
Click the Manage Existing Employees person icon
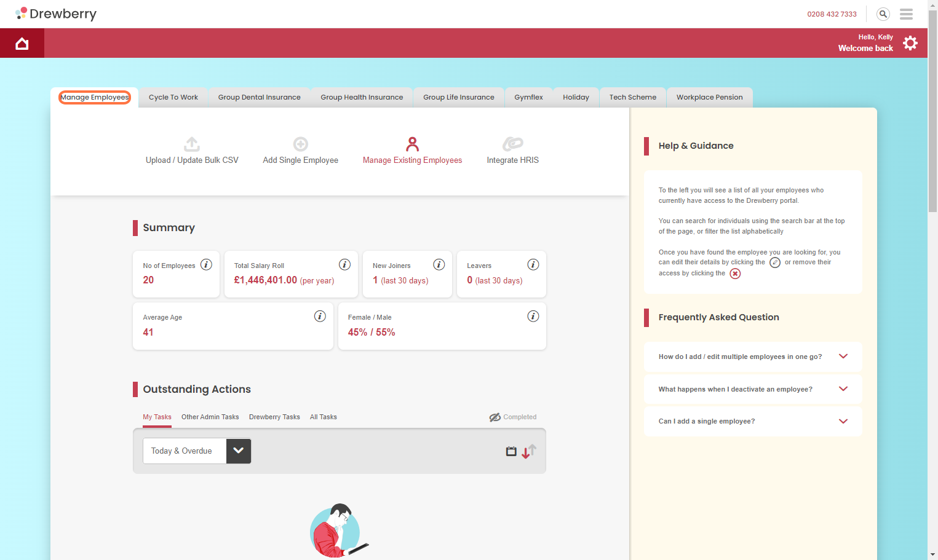[413, 144]
